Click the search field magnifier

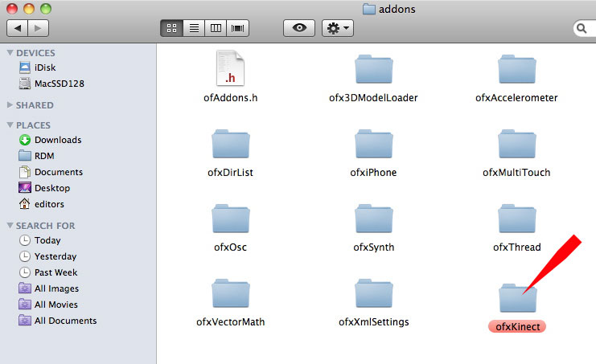point(582,28)
